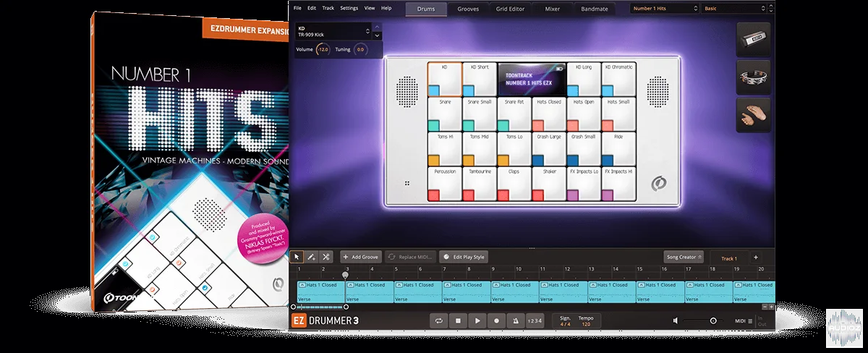Open the View menu
This screenshot has width=868, height=353.
click(x=370, y=8)
